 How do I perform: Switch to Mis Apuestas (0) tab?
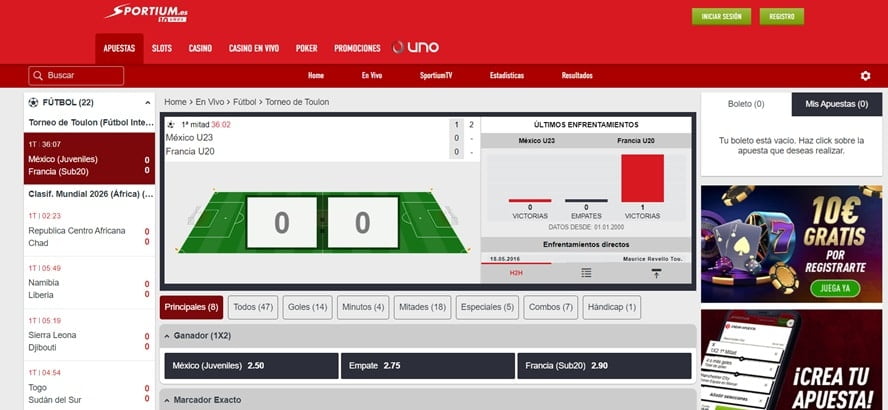pos(836,104)
